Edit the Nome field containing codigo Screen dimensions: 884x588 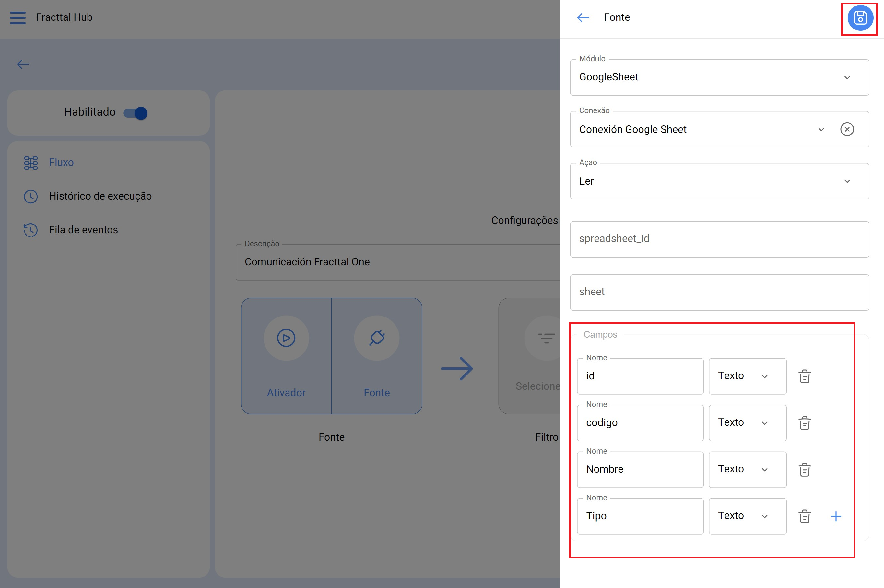[640, 423]
